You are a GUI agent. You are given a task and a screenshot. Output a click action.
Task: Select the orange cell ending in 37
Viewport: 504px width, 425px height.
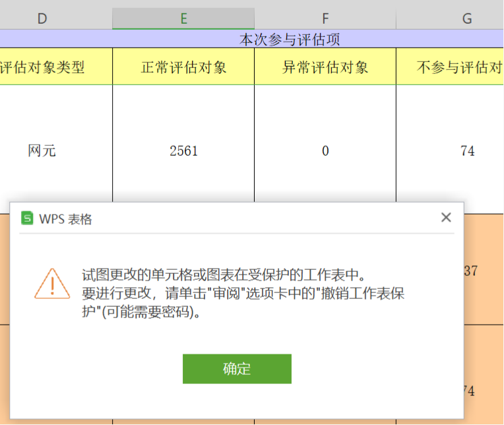pyautogui.click(x=483, y=271)
